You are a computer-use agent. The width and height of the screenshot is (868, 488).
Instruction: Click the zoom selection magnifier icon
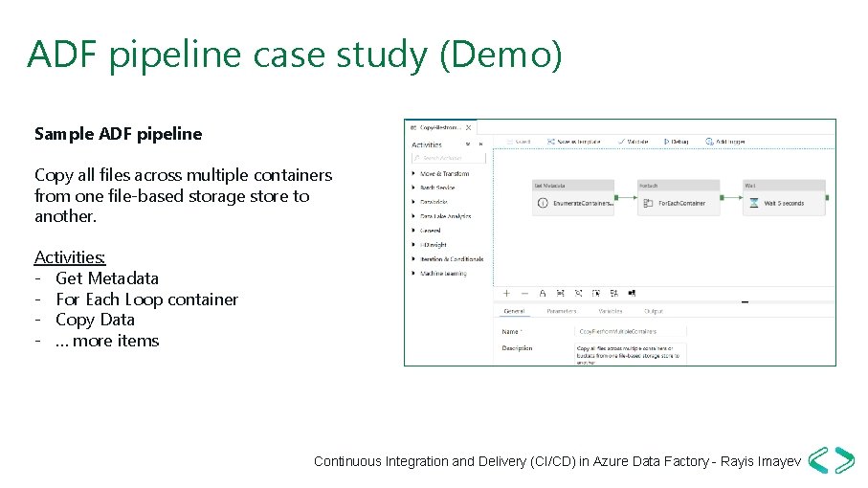tap(578, 293)
